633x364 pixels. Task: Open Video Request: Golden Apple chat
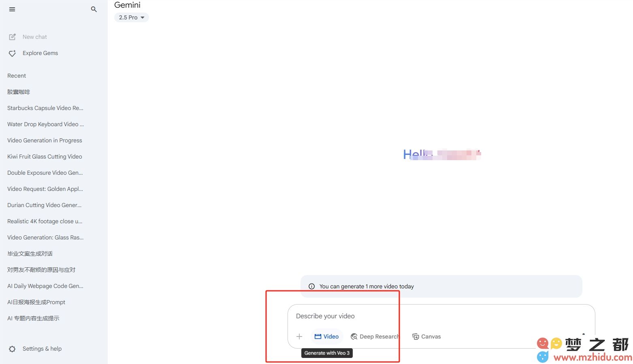[45, 189]
